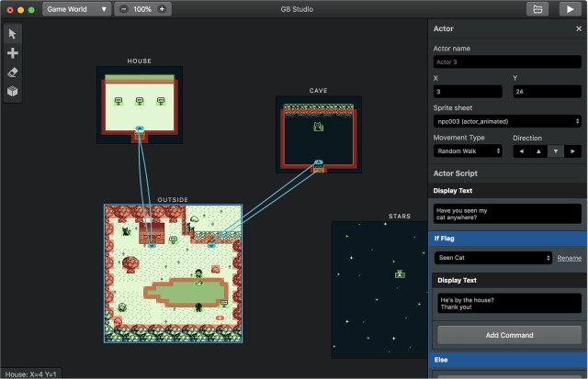Close the Actor panel

579,28
